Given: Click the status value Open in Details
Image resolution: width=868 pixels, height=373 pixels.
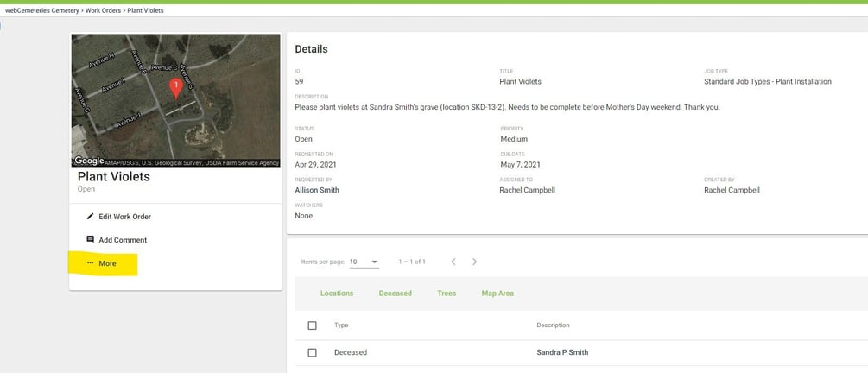Looking at the screenshot, I should pyautogui.click(x=303, y=139).
